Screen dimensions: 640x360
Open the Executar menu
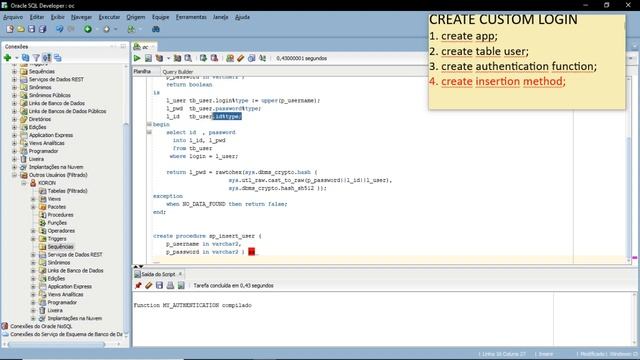[x=109, y=17]
